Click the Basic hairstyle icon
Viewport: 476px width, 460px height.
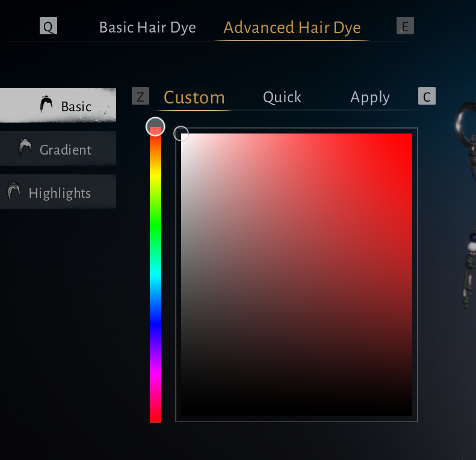click(x=46, y=104)
